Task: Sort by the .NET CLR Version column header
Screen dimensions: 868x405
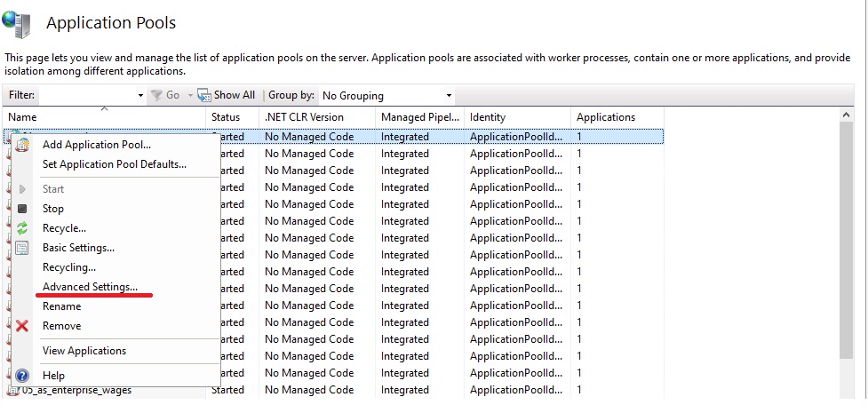Action: point(304,117)
